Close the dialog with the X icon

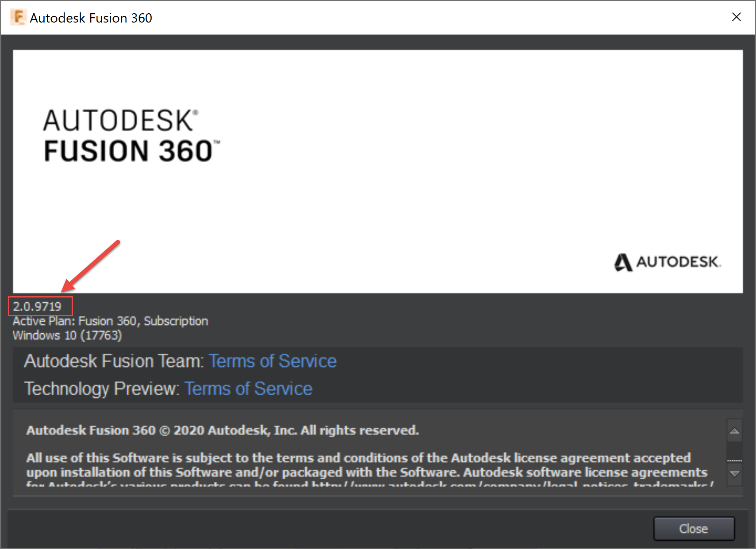737,17
